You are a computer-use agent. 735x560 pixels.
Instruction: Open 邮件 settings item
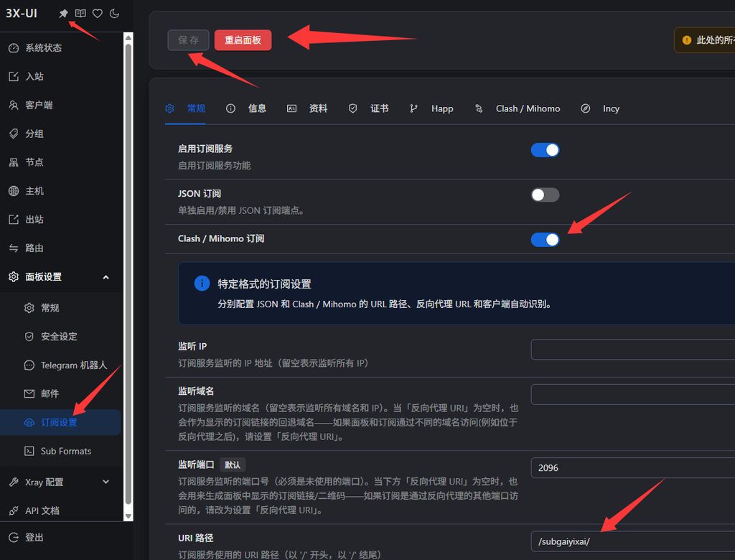61,394
